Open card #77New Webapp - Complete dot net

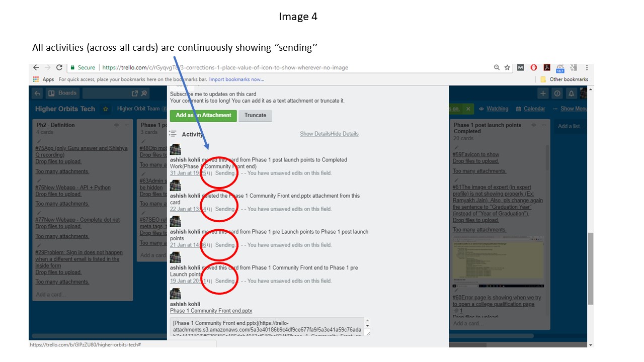pyautogui.click(x=77, y=220)
